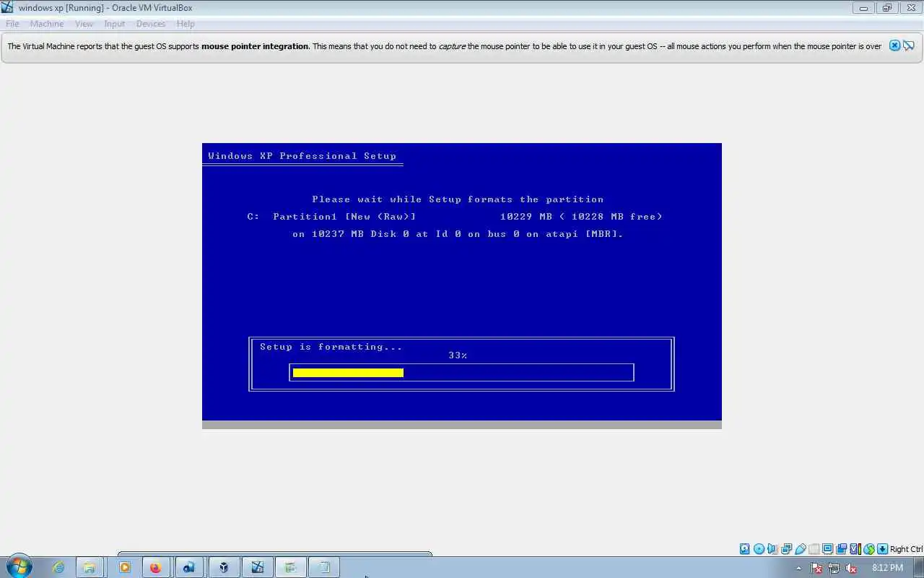Click the yellow formatting progress bar
Image resolution: width=924 pixels, height=578 pixels.
pyautogui.click(x=348, y=373)
